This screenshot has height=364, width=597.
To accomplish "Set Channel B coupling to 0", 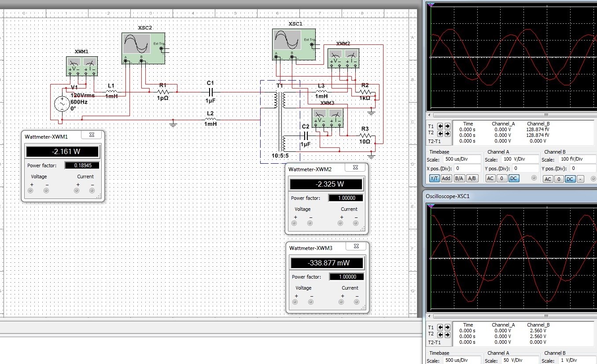I will tap(559, 179).
